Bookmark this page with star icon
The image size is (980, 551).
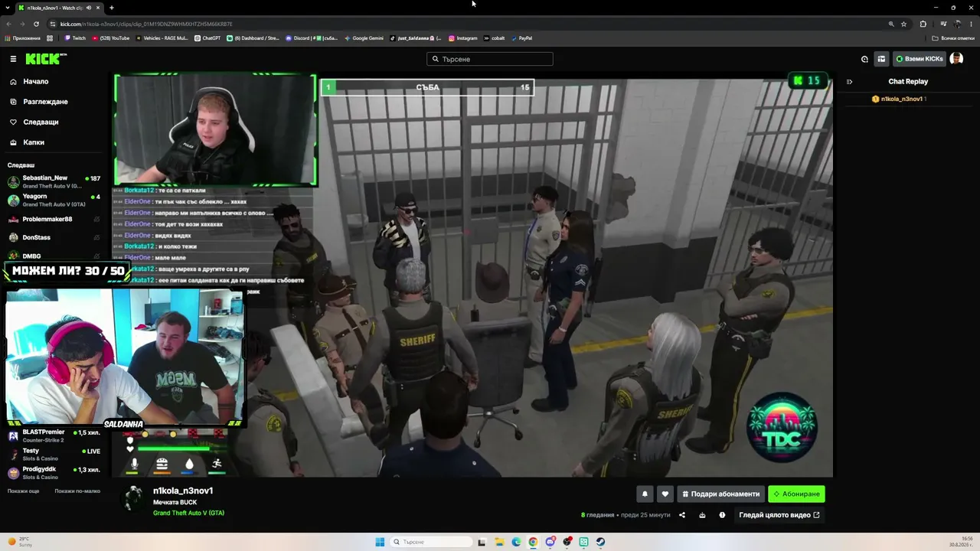click(x=903, y=24)
